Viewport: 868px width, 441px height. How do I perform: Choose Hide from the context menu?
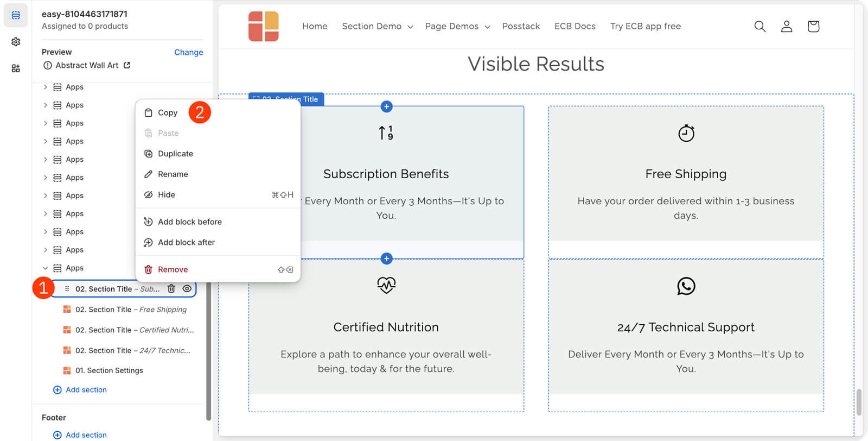tap(166, 195)
